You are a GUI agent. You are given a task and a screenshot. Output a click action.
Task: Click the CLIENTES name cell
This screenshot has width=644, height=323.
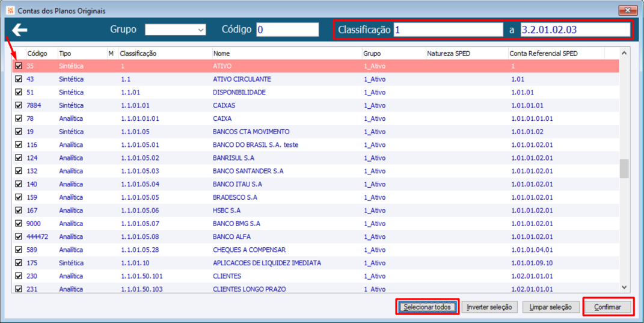click(x=227, y=275)
